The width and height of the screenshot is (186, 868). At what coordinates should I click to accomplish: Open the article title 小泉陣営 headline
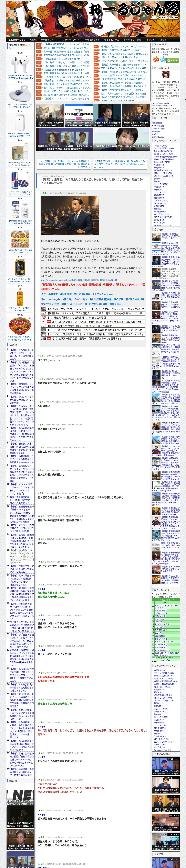coord(93,181)
